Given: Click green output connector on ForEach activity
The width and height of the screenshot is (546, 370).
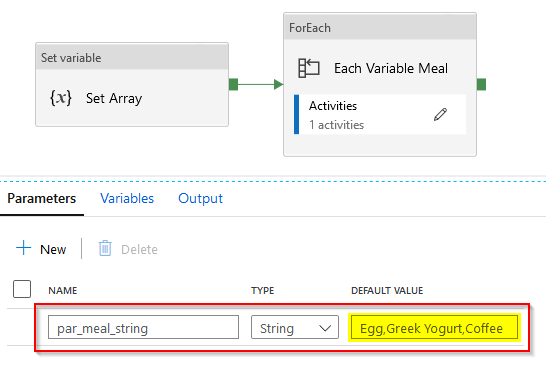Looking at the screenshot, I should click(x=481, y=84).
